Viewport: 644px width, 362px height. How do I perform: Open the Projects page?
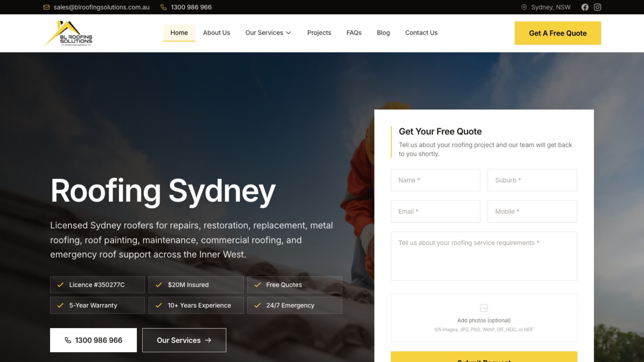click(x=319, y=33)
